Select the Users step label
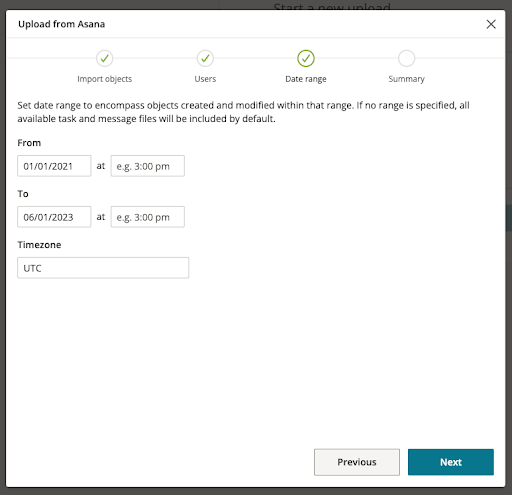512x495 pixels. (x=205, y=79)
